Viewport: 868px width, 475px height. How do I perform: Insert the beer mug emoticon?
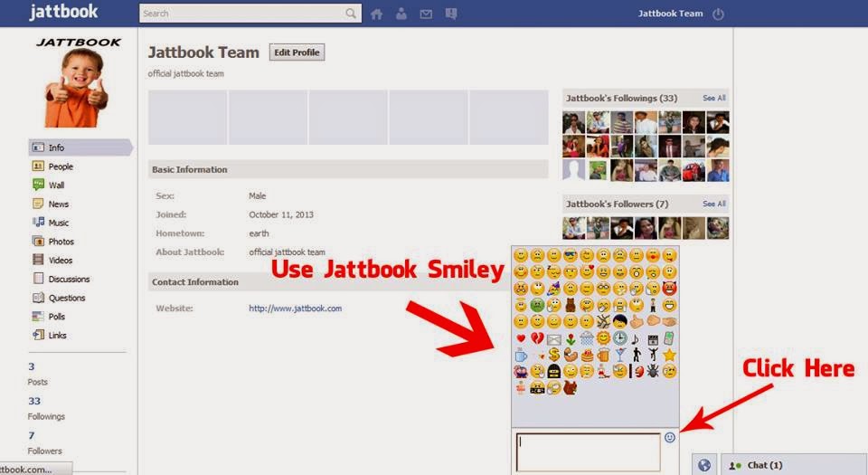tap(603, 355)
